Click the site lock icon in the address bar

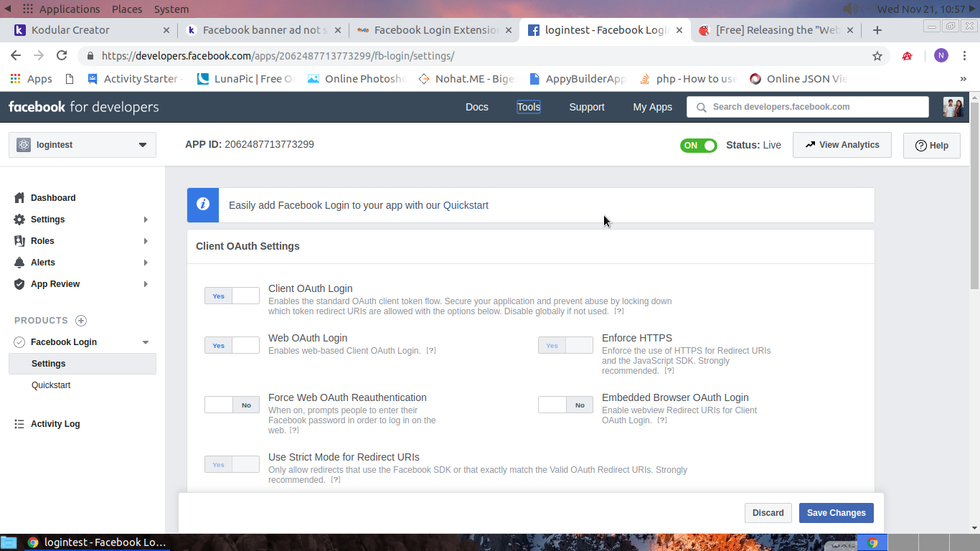[90, 56]
